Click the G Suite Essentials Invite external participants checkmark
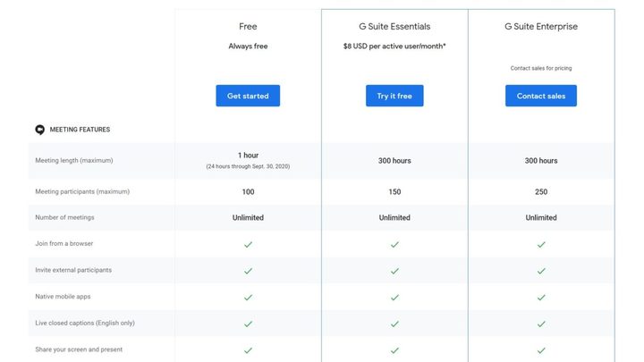The width and height of the screenshot is (644, 362). pyautogui.click(x=394, y=270)
